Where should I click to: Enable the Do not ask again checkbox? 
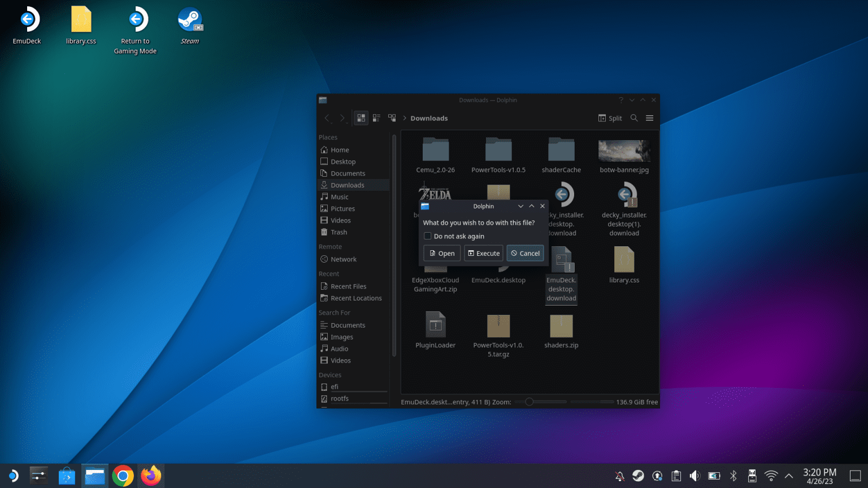pos(428,236)
